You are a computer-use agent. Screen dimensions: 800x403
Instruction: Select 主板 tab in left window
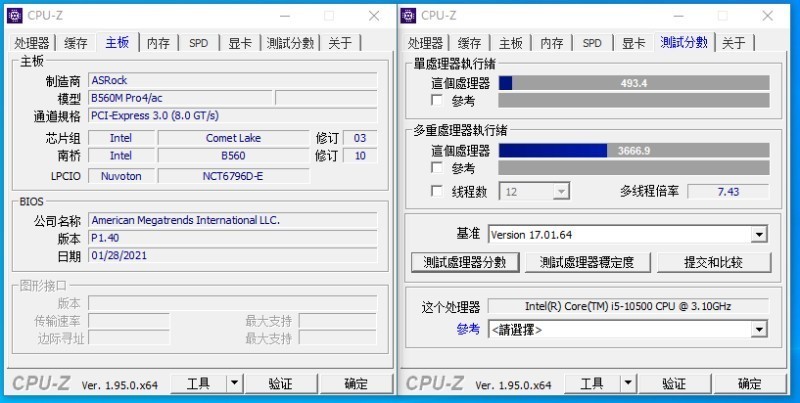117,42
